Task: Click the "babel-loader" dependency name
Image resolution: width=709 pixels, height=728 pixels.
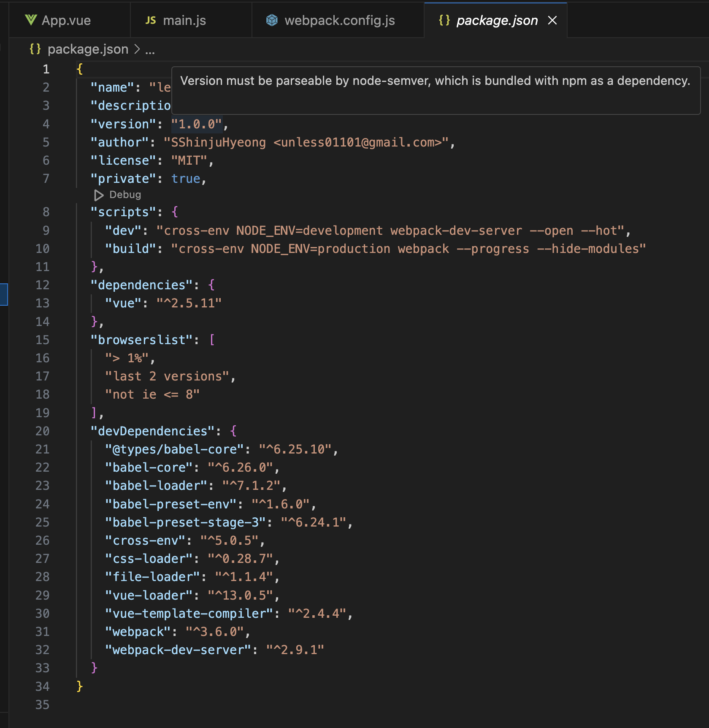Action: [156, 486]
